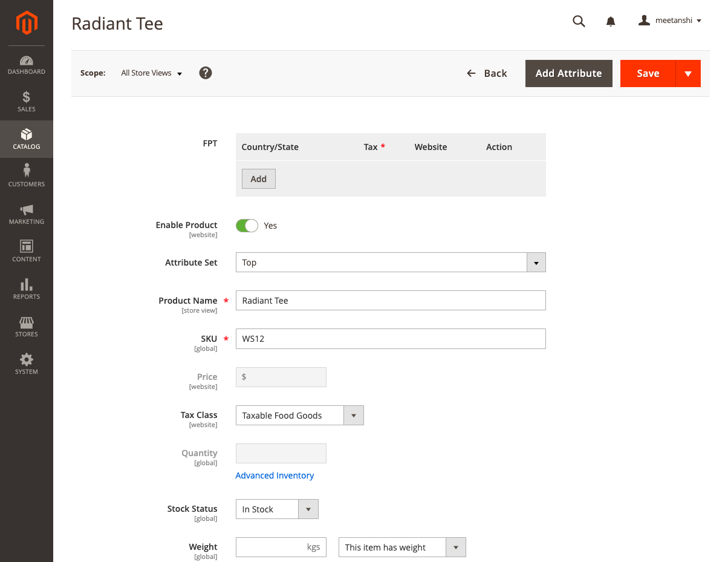Open the Content menu
The width and height of the screenshot is (728, 562).
click(x=27, y=252)
